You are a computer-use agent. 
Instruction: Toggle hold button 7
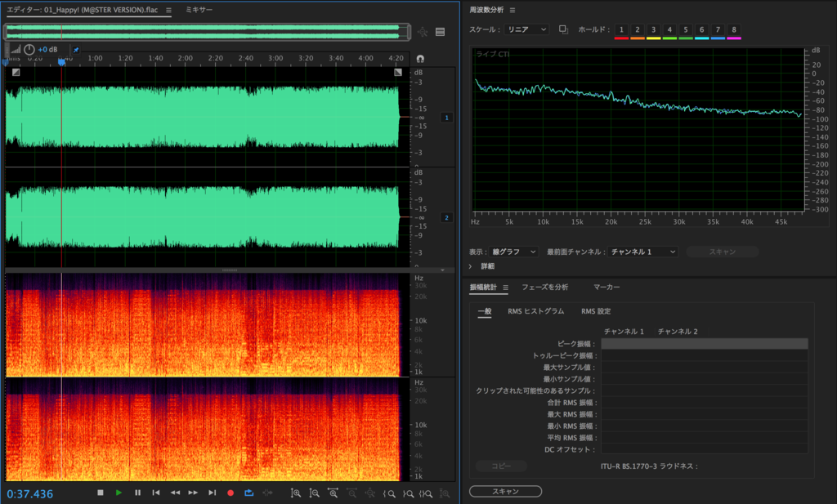click(x=718, y=30)
